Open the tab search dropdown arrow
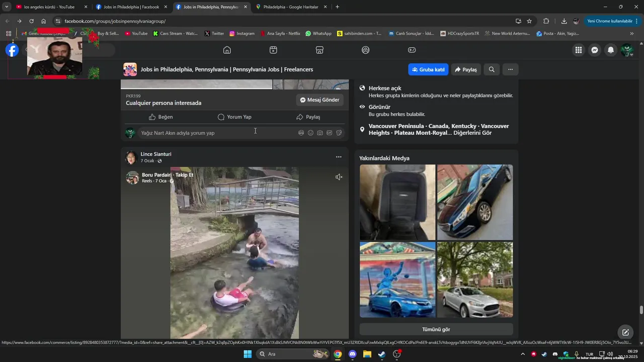 pos(7,7)
